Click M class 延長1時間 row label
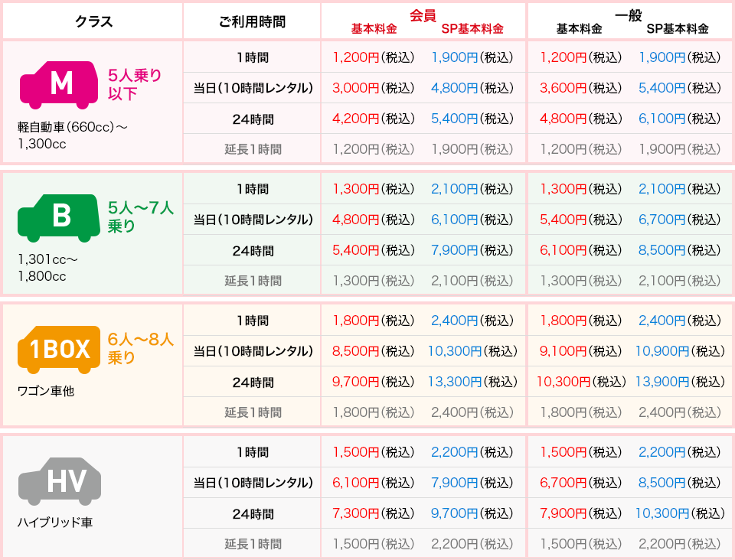Screen dimensions: 735x560 (x=253, y=149)
